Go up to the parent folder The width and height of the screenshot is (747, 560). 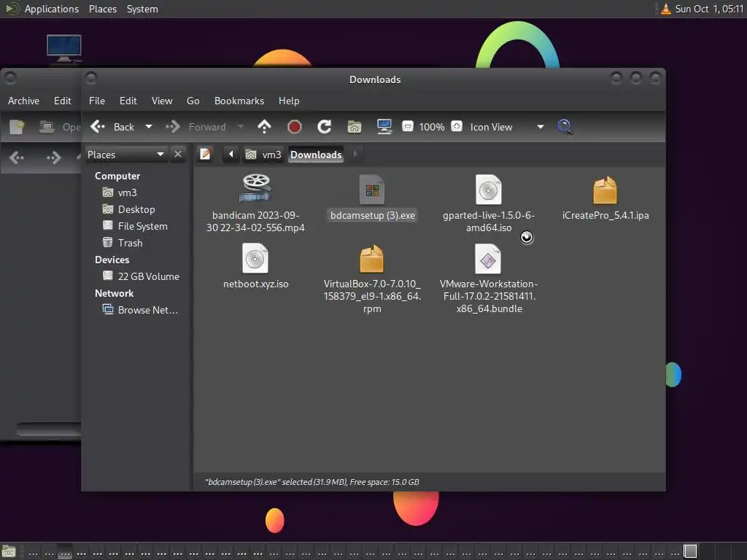(x=264, y=127)
